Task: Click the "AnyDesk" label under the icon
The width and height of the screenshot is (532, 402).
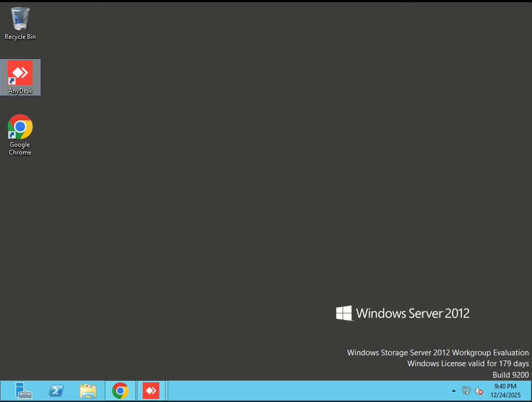Action: point(20,91)
